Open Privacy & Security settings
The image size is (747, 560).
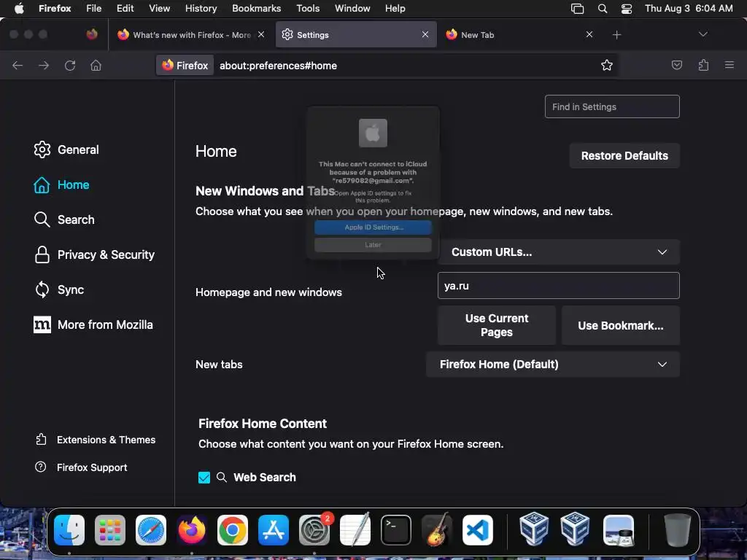coord(94,254)
